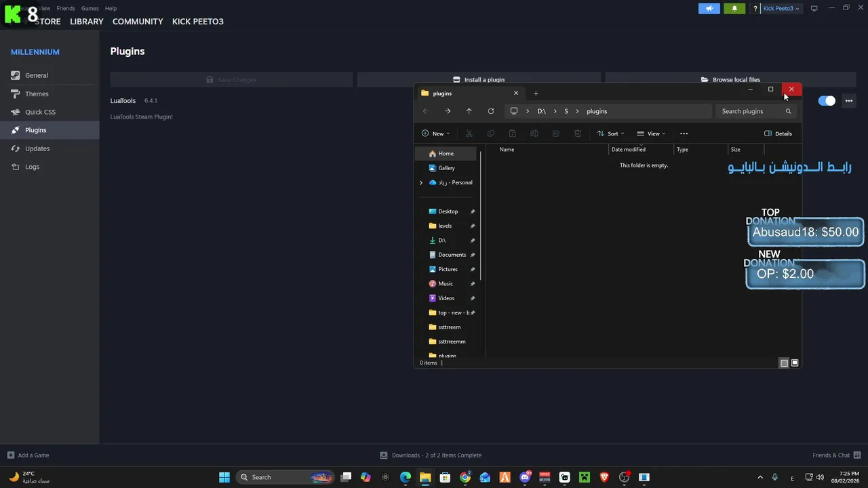Screen dimensions: 868x488
Task: Open Steam Help menu
Action: [x=111, y=8]
